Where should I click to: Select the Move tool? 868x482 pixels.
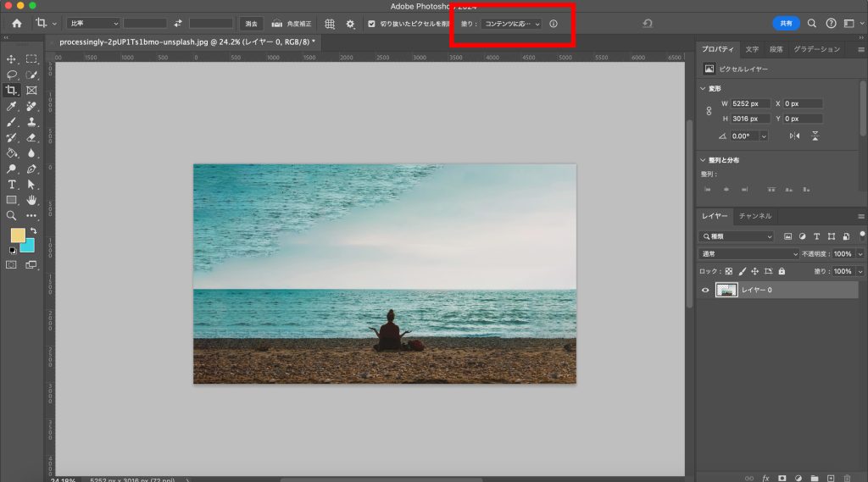click(x=12, y=59)
